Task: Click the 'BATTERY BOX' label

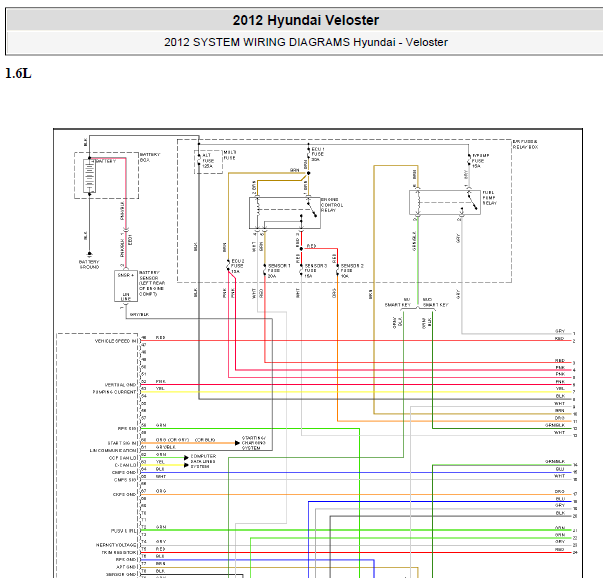Action: click(150, 157)
